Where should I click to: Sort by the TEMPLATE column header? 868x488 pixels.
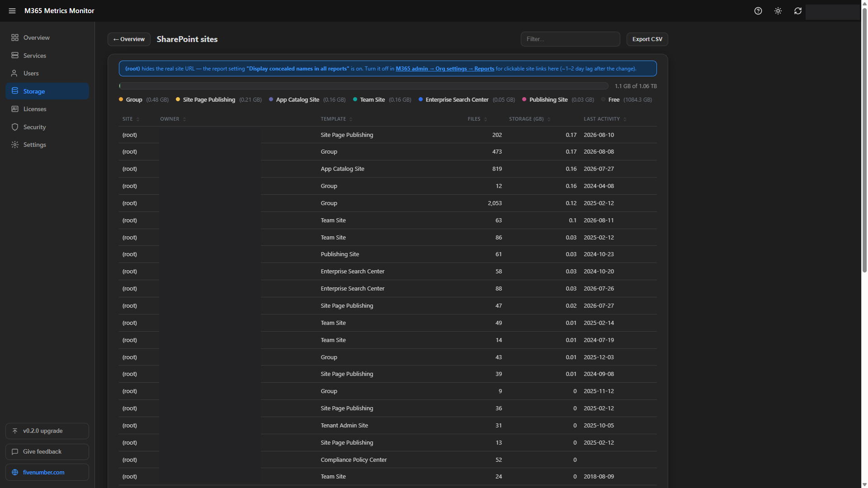tap(336, 119)
